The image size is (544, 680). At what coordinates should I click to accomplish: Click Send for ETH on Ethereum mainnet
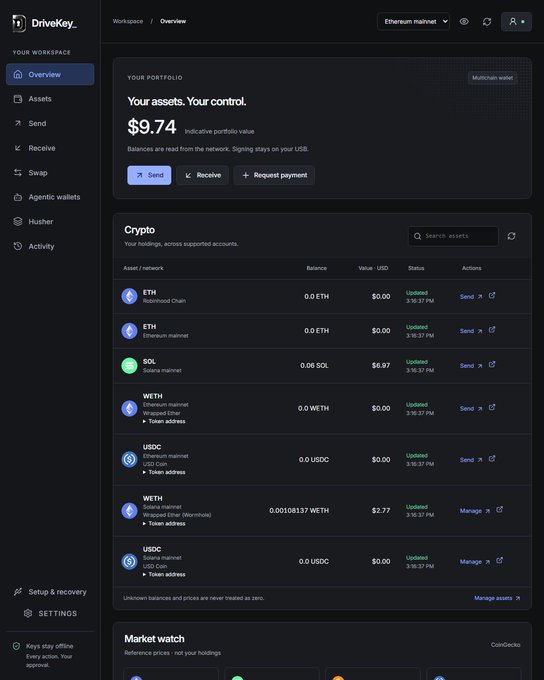coord(471,331)
